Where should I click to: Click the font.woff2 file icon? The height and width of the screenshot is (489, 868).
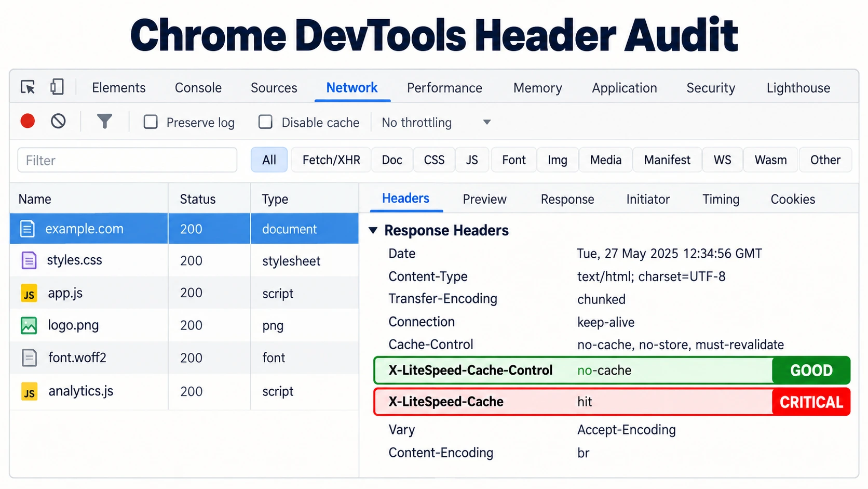pyautogui.click(x=30, y=358)
